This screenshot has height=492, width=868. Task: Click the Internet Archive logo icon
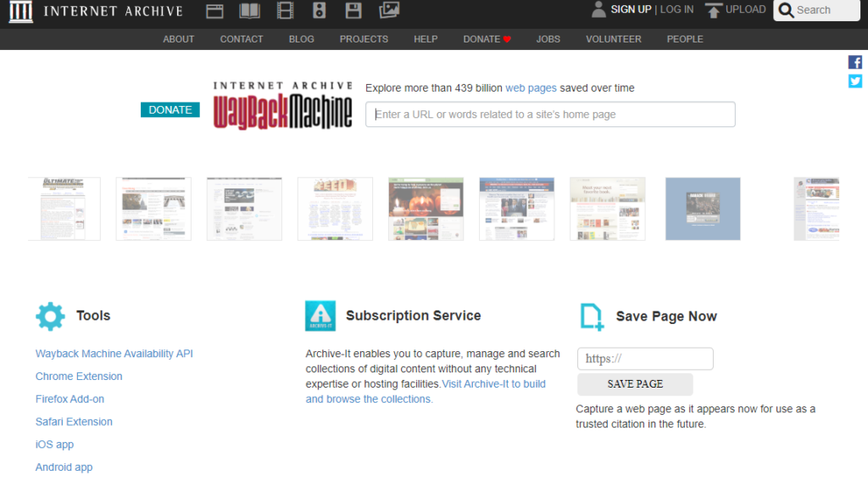[x=21, y=11]
